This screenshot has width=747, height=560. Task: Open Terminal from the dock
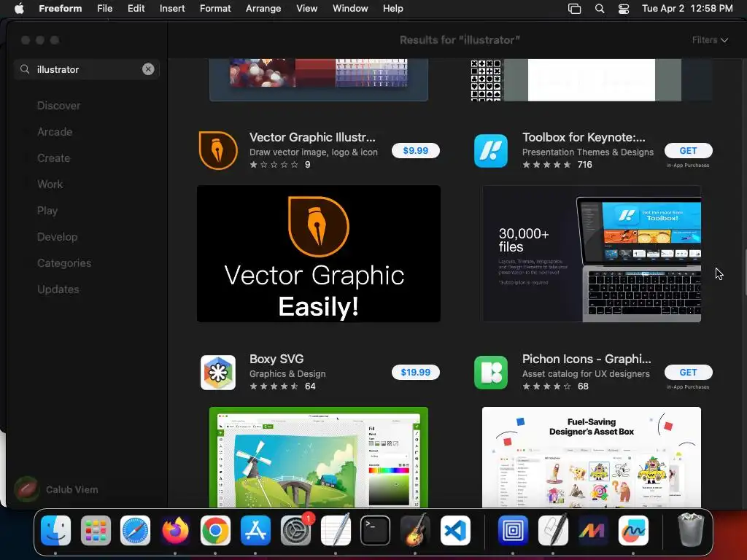pyautogui.click(x=376, y=530)
